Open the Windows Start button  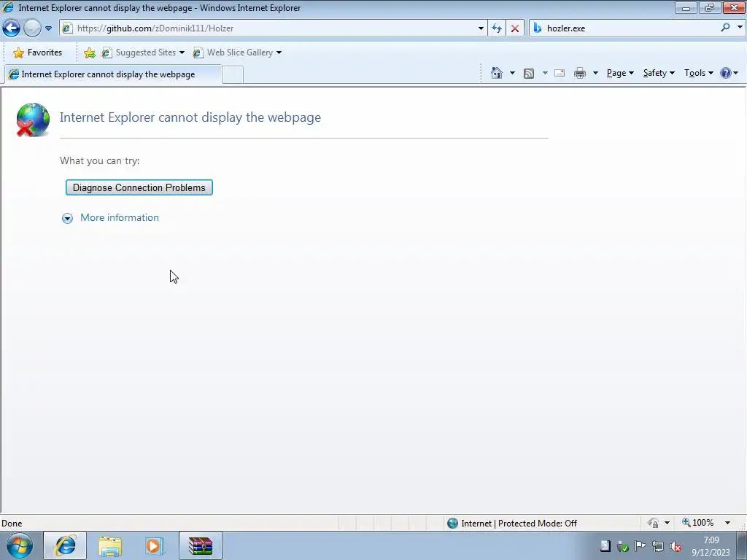(20, 545)
